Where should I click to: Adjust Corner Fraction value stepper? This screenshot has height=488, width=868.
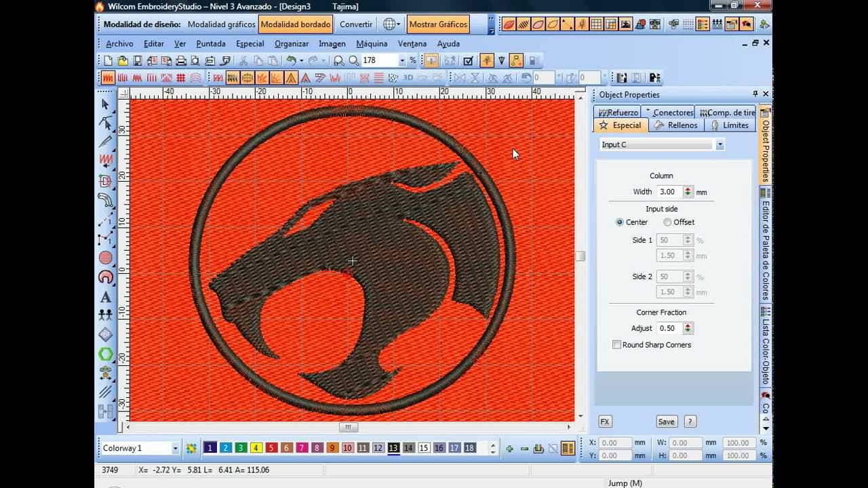pyautogui.click(x=688, y=328)
